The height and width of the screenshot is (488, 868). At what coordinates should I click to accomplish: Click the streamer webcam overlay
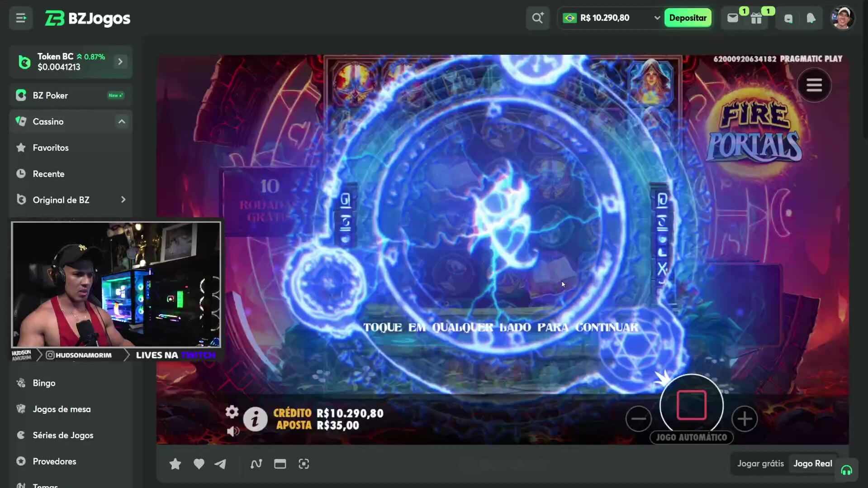coord(116,285)
